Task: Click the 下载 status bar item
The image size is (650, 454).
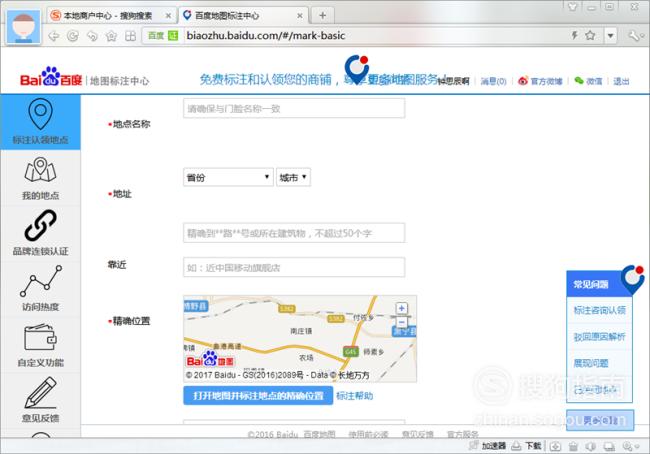Action: [526, 446]
